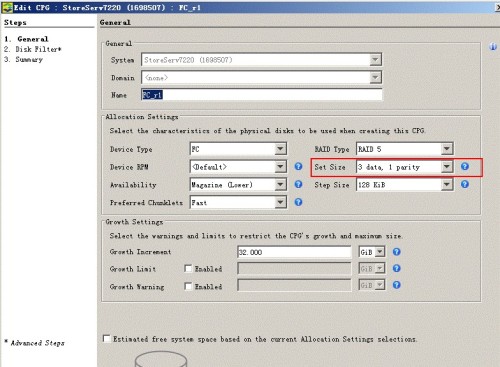Click help icon for Preferred Chunklets

[298, 202]
